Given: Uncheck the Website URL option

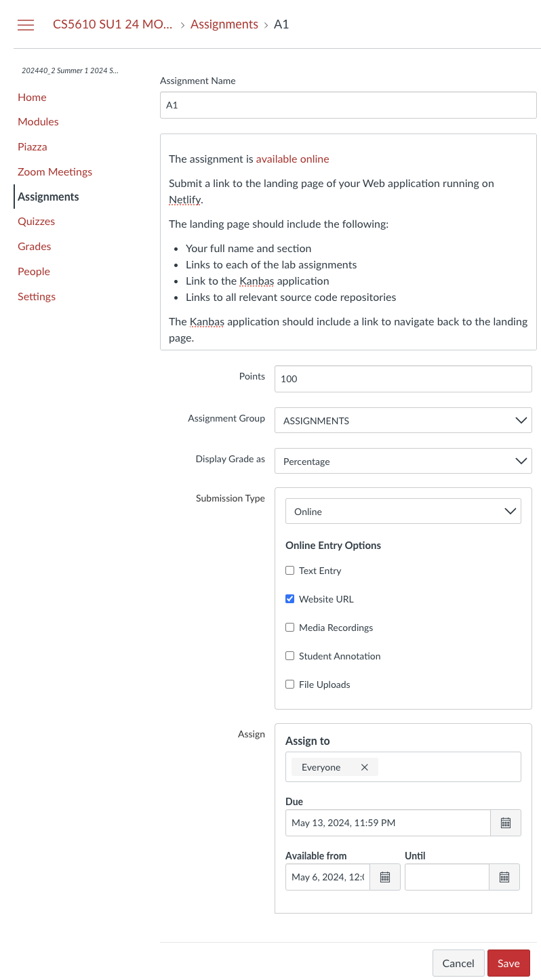Looking at the screenshot, I should tap(289, 599).
